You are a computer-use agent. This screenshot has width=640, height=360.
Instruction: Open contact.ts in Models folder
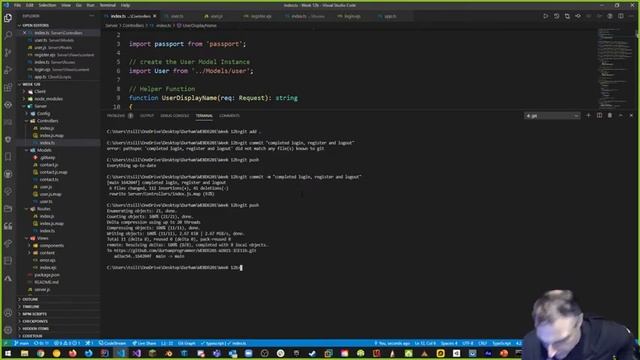click(x=49, y=180)
